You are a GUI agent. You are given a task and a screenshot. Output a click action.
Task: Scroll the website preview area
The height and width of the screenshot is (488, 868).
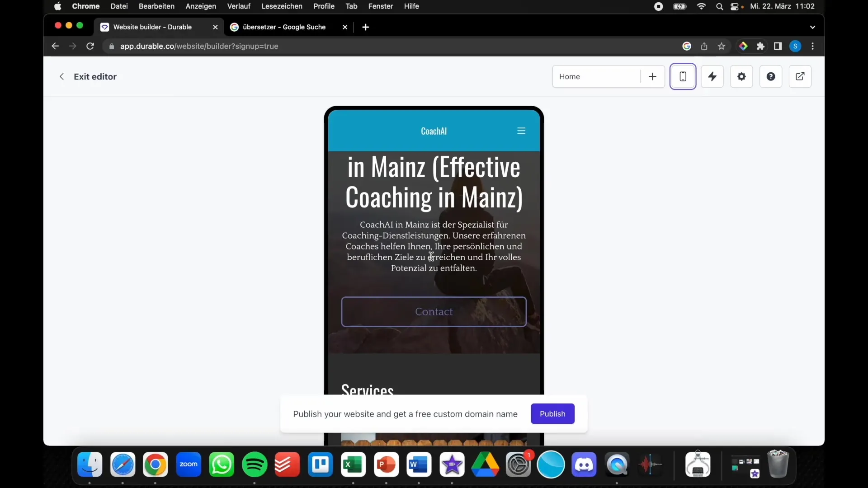click(x=434, y=250)
